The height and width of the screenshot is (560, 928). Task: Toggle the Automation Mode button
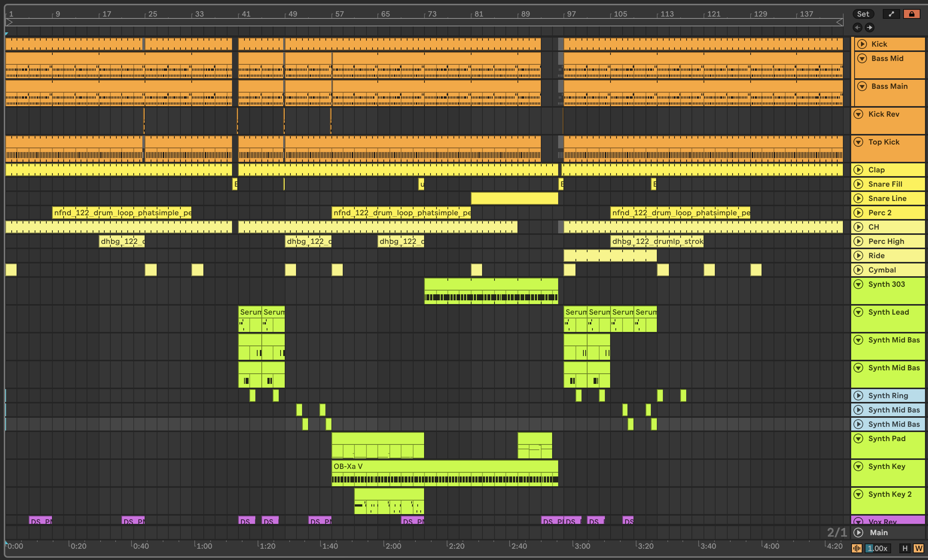[891, 14]
